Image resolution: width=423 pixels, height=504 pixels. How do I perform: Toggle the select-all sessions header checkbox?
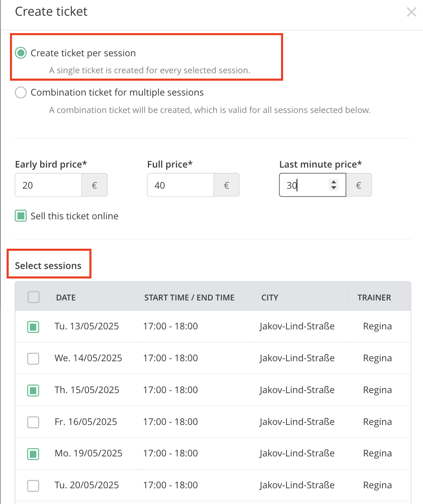pyautogui.click(x=34, y=297)
